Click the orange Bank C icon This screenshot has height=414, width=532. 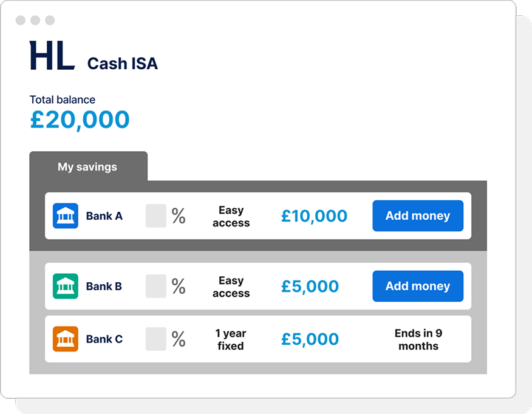(x=66, y=339)
